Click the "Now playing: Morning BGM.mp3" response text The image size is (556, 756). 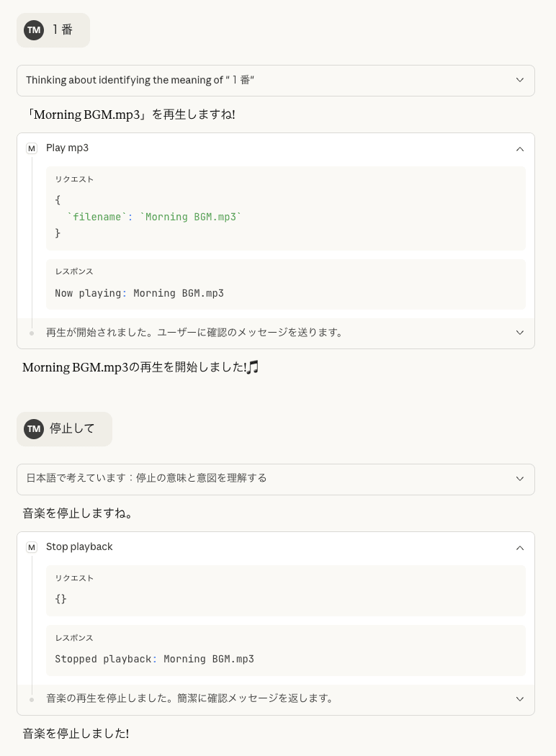coord(139,293)
